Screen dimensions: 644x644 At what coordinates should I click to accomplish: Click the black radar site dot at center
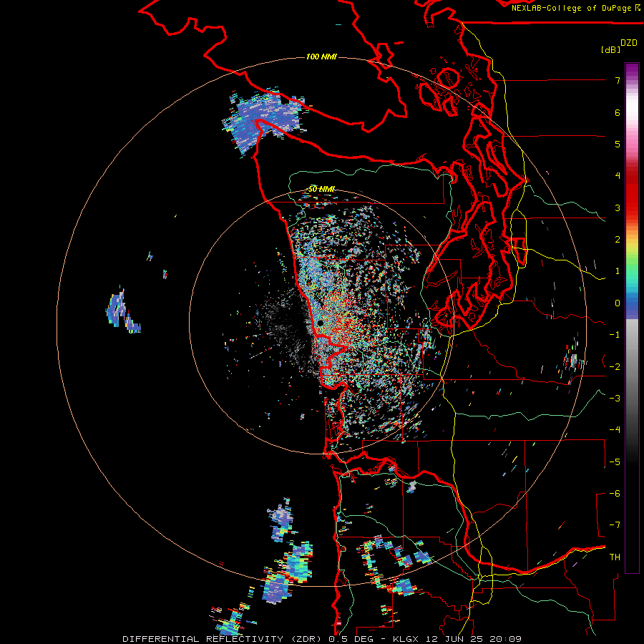321,323
